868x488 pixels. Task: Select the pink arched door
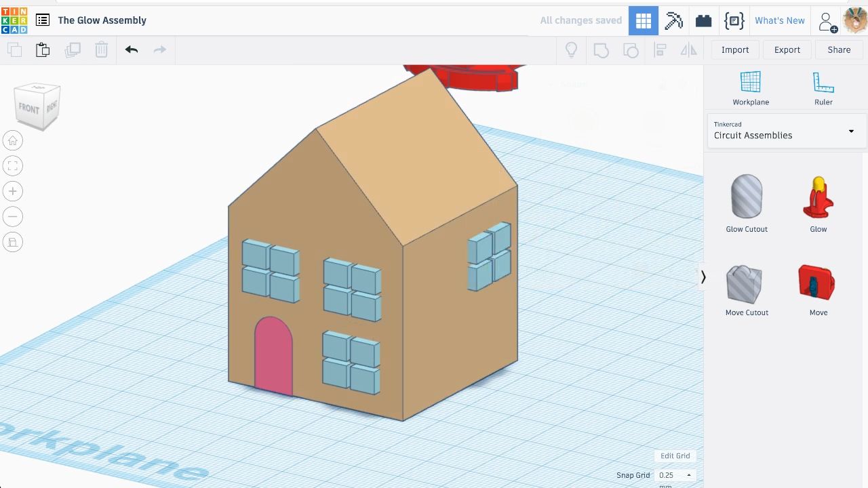273,356
